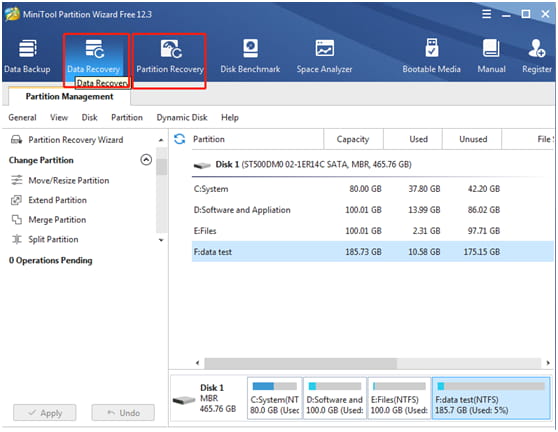Click the Disk 1 drive icon in list

(202, 165)
